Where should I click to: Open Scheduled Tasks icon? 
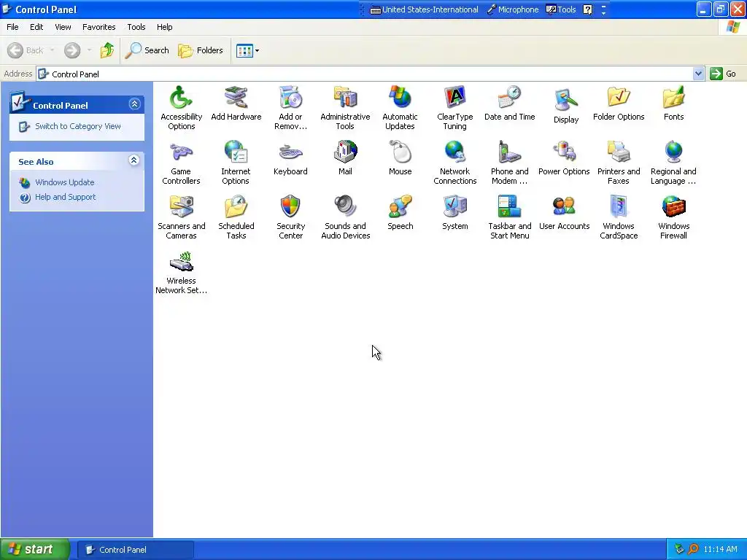[236, 207]
